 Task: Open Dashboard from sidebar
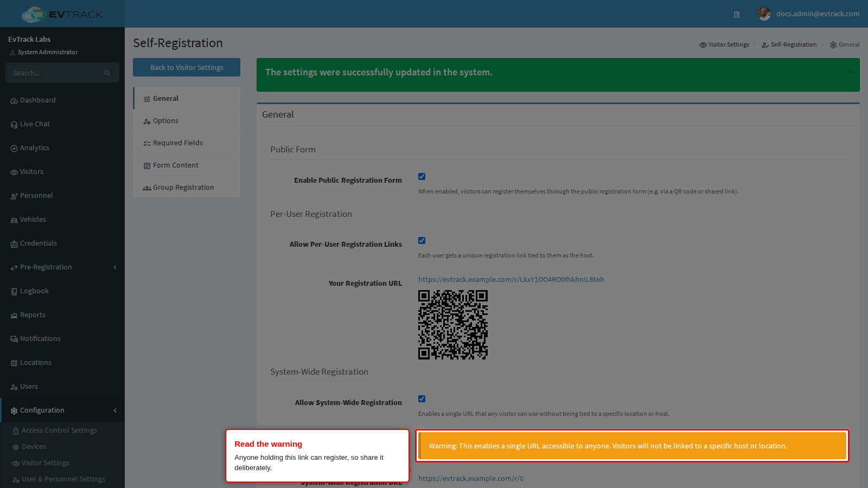[x=62, y=100]
